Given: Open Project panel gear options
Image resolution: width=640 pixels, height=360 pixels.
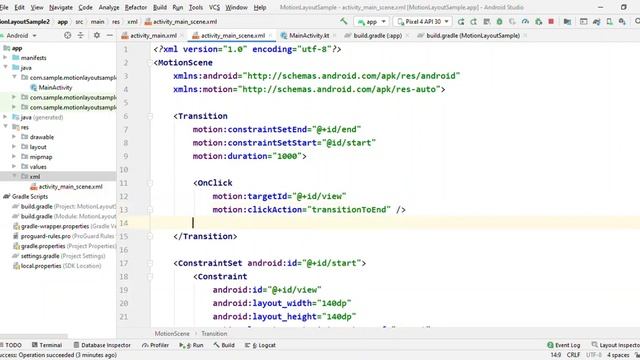Looking at the screenshot, I should (97, 36).
